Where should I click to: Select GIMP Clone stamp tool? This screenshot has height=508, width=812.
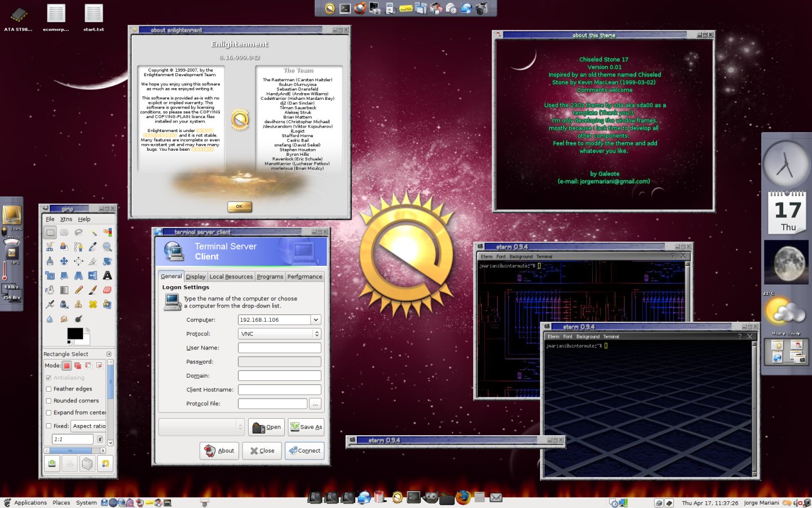point(78,304)
